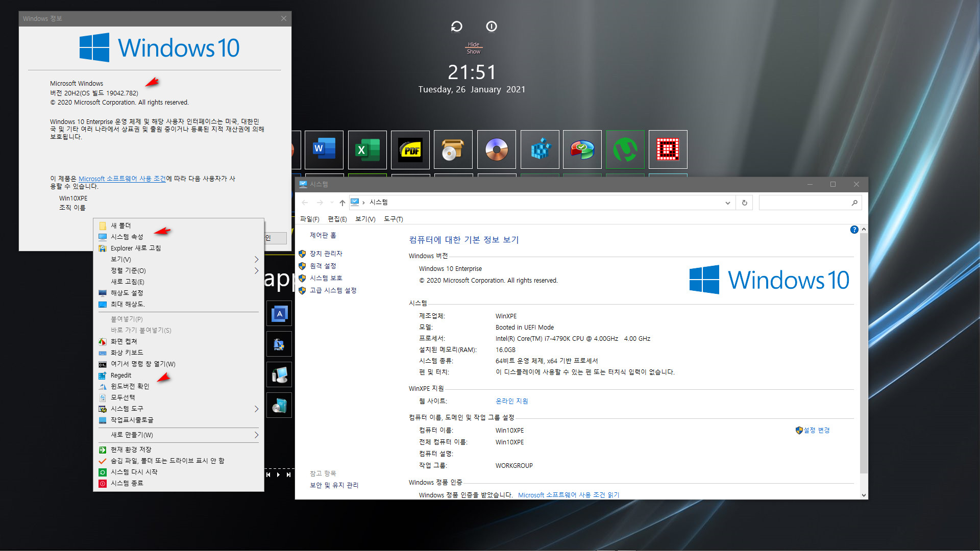This screenshot has width=980, height=551.
Task: Launch the Word dock icon
Action: tap(324, 149)
